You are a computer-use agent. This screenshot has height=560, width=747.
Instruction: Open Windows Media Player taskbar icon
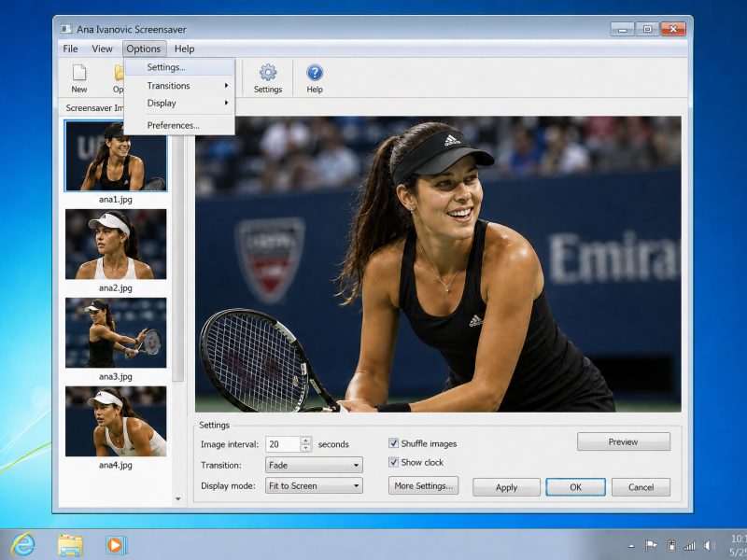coord(116,545)
